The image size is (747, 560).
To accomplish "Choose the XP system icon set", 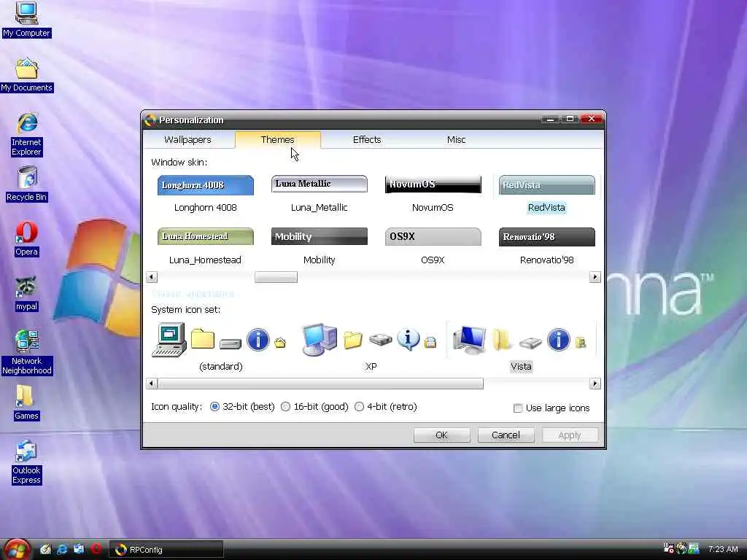I will pos(371,346).
